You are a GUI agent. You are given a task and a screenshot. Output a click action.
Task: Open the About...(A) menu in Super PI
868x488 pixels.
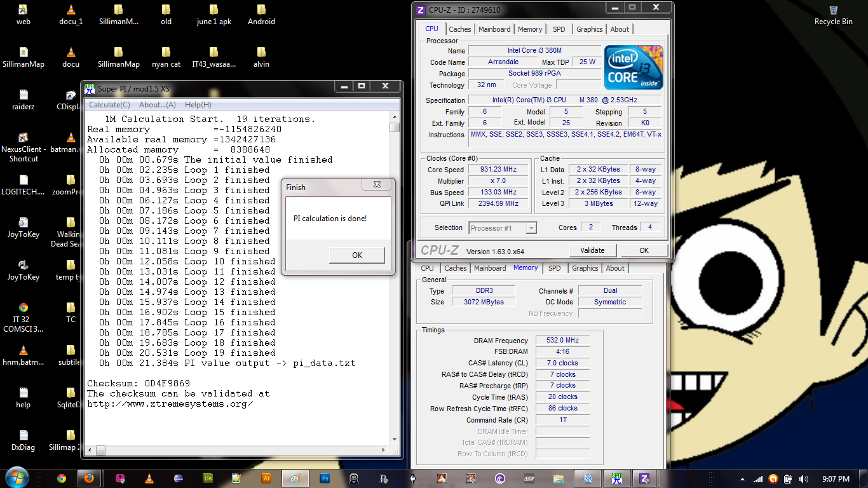tap(157, 105)
